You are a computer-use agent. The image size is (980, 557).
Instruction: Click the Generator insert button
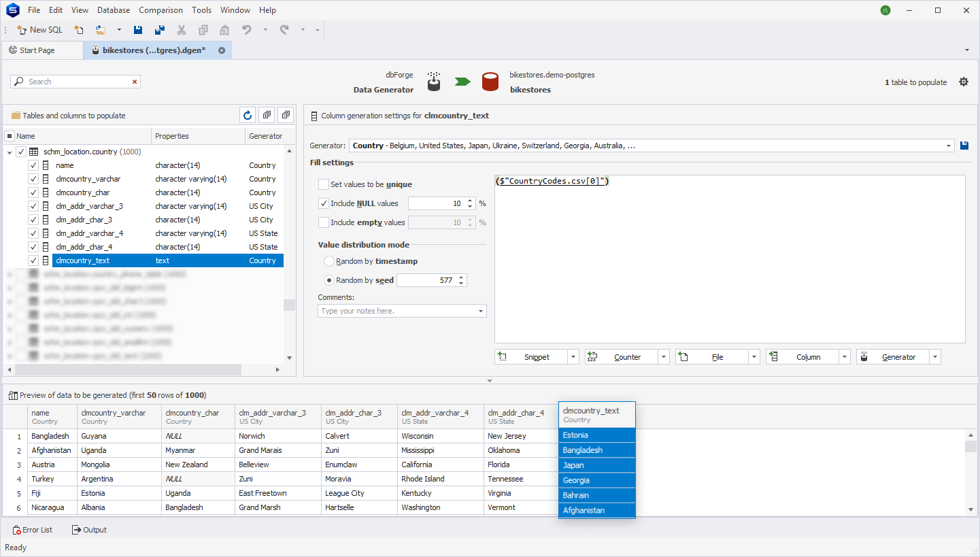coord(892,357)
